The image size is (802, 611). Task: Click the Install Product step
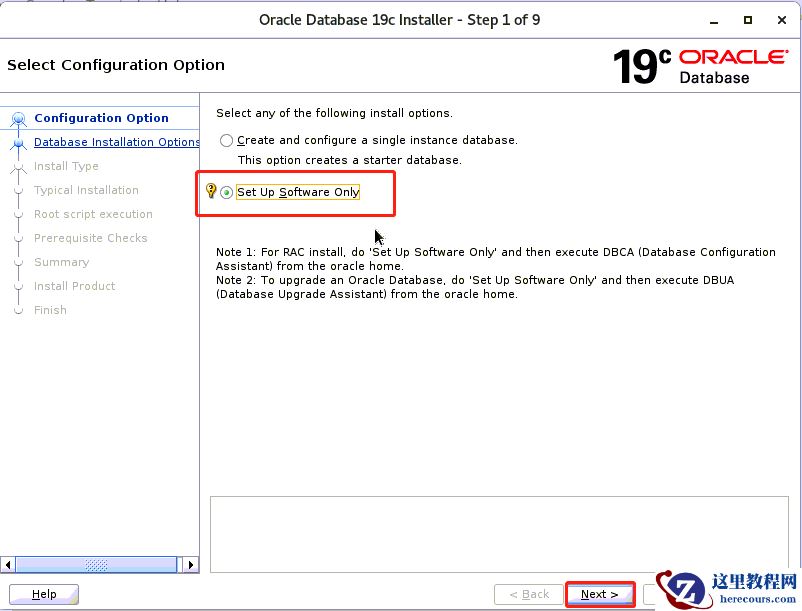(x=74, y=286)
